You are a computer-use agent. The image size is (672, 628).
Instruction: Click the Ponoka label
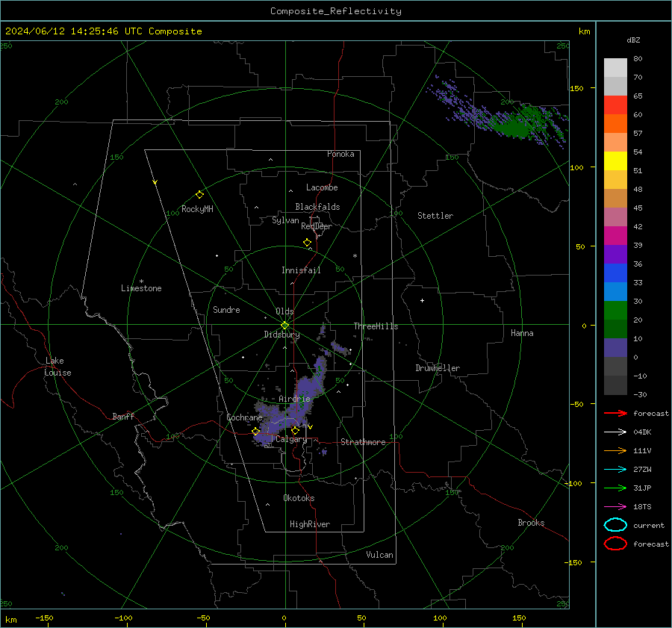point(340,154)
